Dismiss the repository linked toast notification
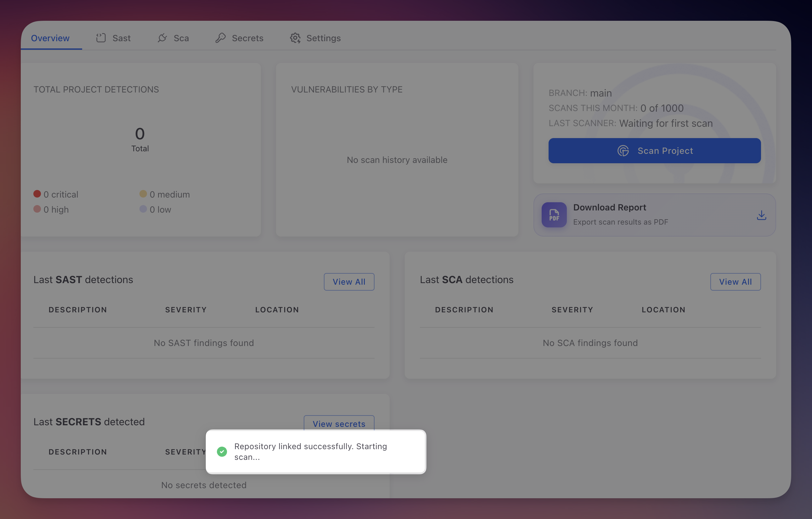 pyautogui.click(x=316, y=452)
